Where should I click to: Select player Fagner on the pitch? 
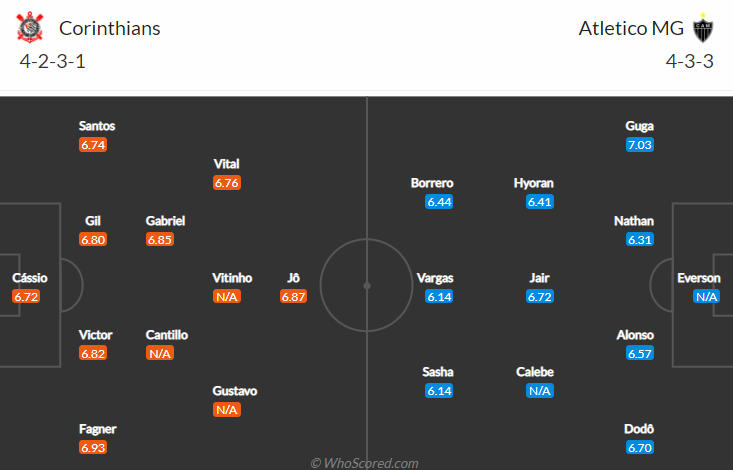[x=98, y=429]
